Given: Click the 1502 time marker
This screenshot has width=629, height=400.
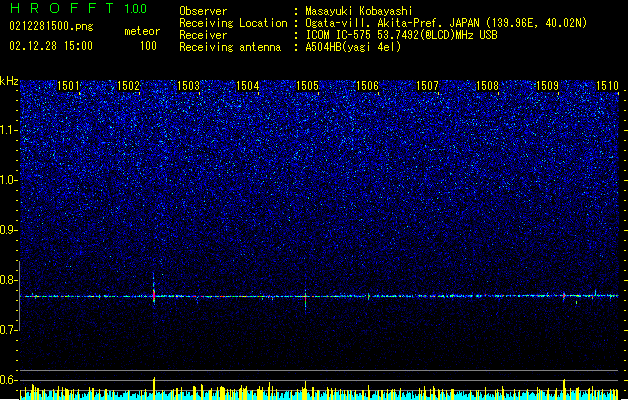Looking at the screenshot, I should point(128,85).
